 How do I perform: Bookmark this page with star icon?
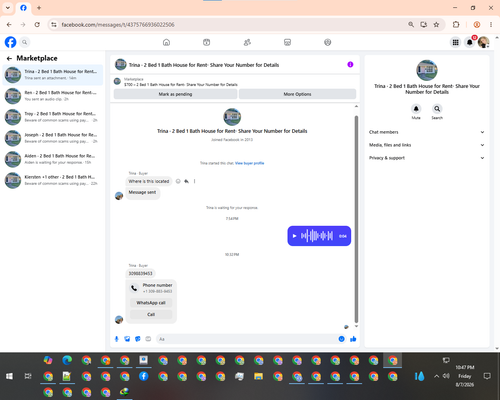(436, 25)
